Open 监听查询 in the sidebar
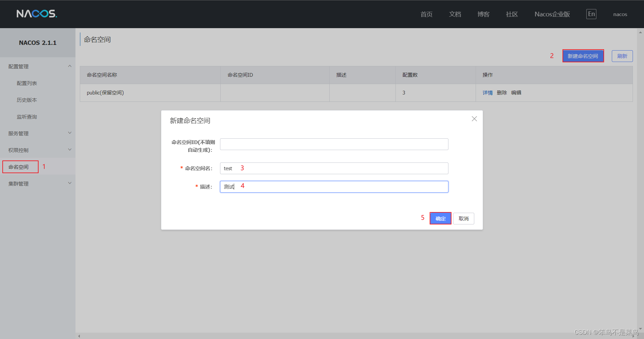The height and width of the screenshot is (339, 644). [x=27, y=117]
